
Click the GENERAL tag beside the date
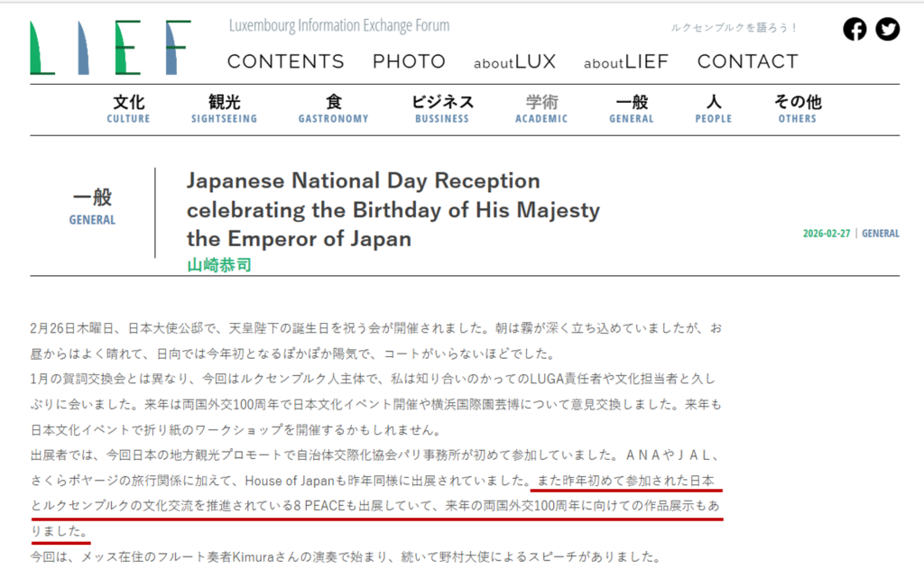click(x=880, y=234)
